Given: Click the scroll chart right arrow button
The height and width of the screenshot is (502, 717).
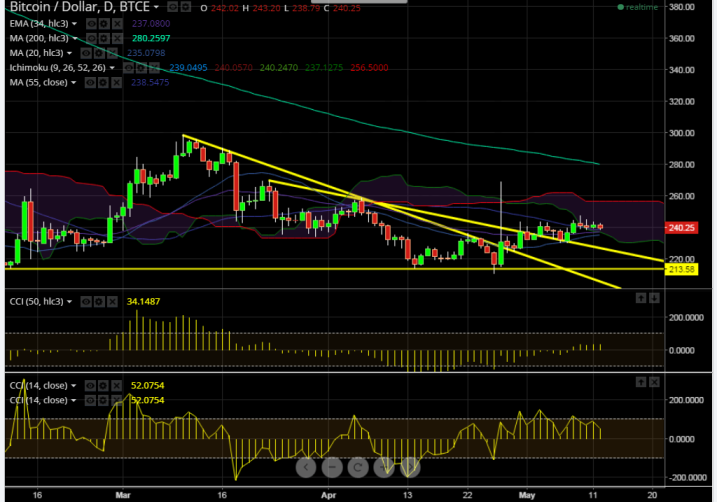Looking at the screenshot, I should pos(410,467).
